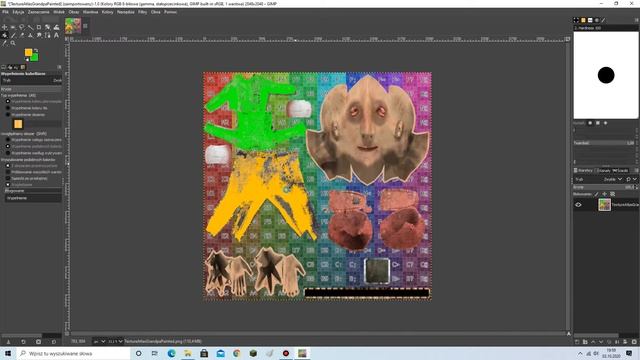Adjust the fill Krycie opacity slider
The image size is (640, 360).
(31, 89)
